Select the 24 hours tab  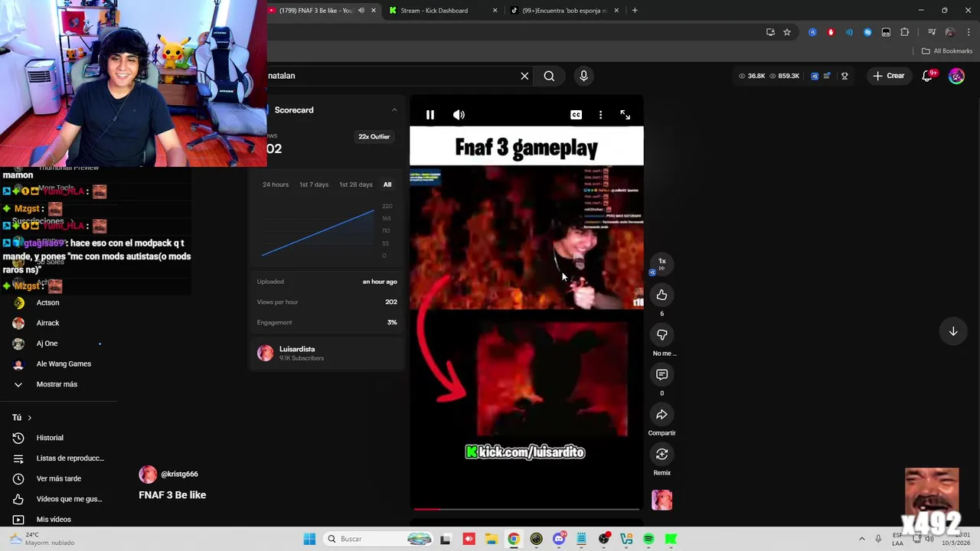[x=276, y=184]
